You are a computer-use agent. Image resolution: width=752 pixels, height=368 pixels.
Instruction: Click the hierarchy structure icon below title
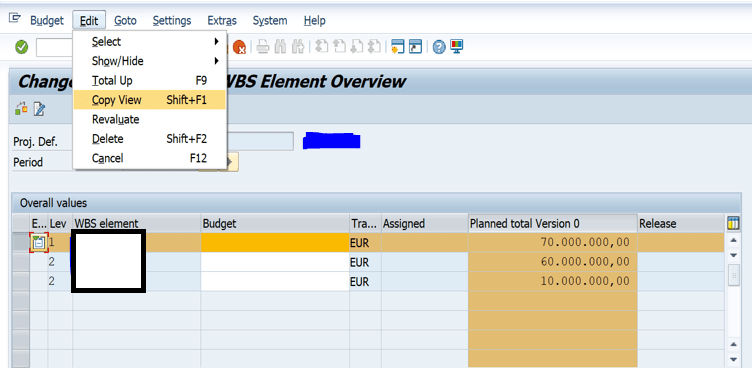[x=21, y=109]
